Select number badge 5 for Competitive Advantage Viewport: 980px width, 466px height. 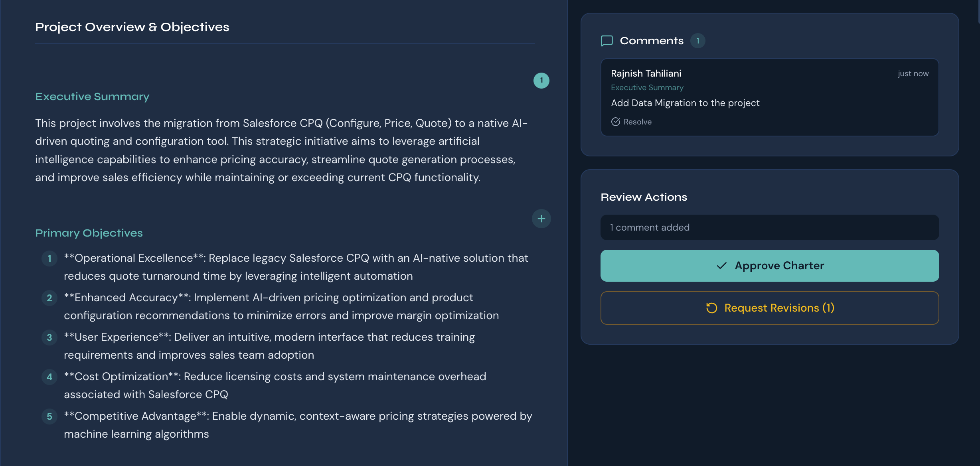tap(49, 417)
